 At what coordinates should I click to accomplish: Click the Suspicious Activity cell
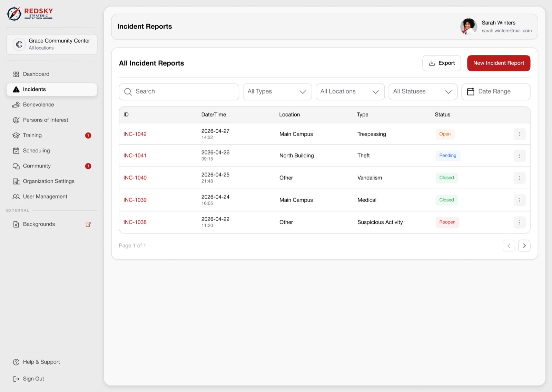380,222
